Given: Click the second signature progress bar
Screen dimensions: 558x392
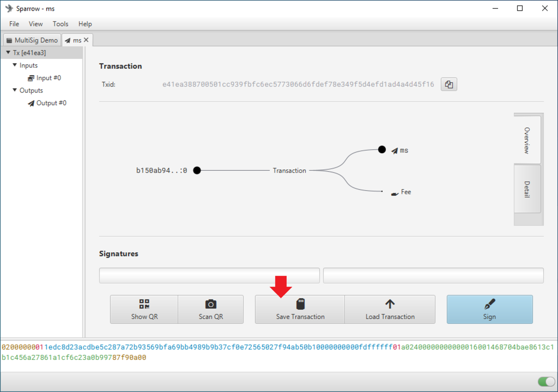Looking at the screenshot, I should [x=433, y=275].
